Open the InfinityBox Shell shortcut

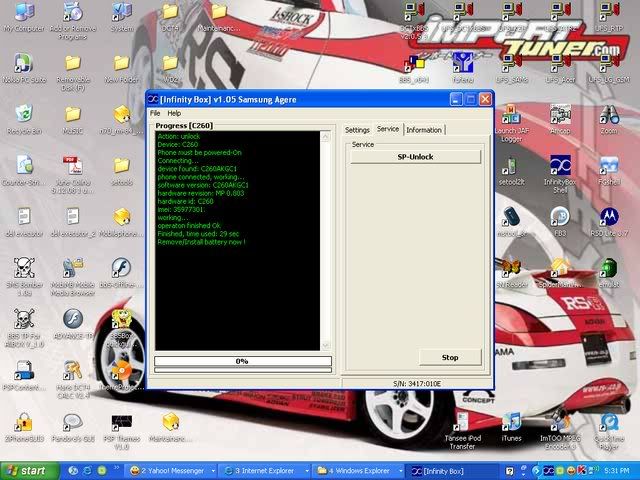[x=560, y=175]
